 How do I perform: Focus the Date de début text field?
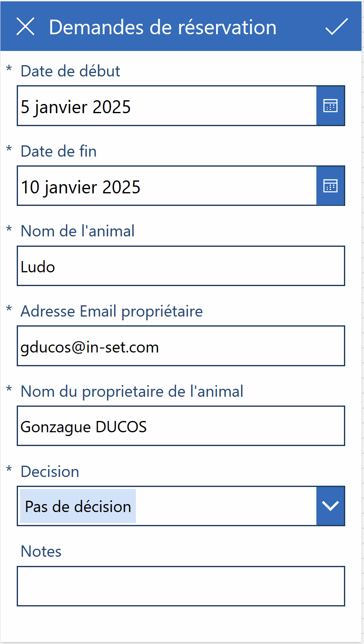click(167, 106)
